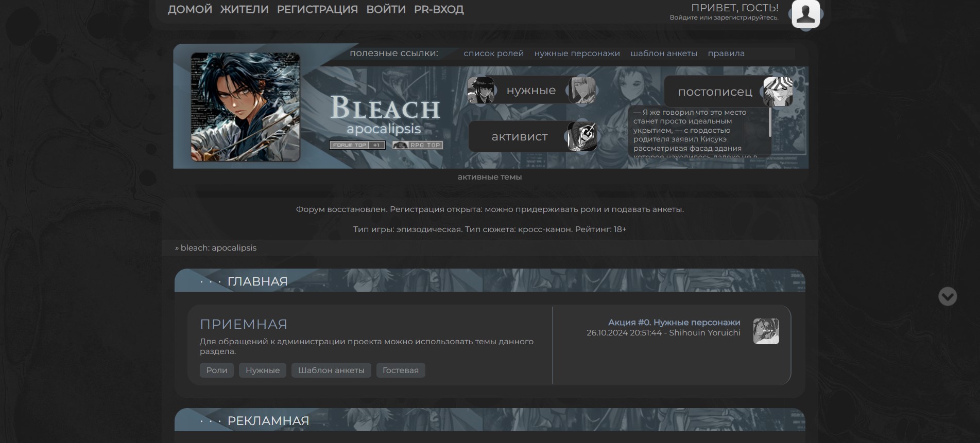The image size is (980, 443).
Task: Open the Гостевая subforum tag
Action: (x=401, y=370)
